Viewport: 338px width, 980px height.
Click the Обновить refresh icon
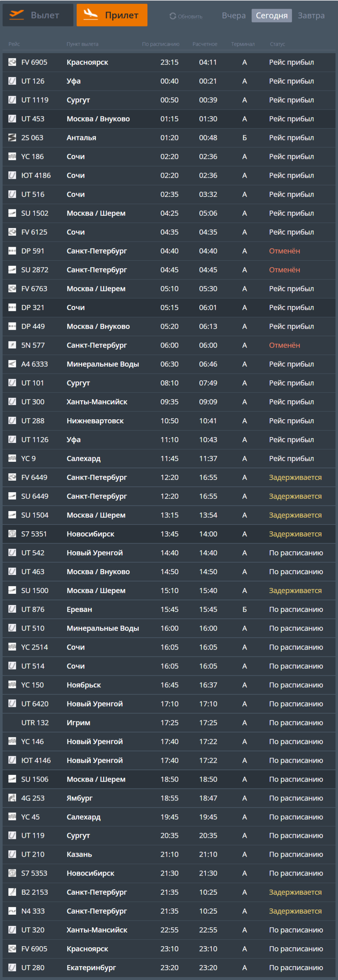pos(173,16)
